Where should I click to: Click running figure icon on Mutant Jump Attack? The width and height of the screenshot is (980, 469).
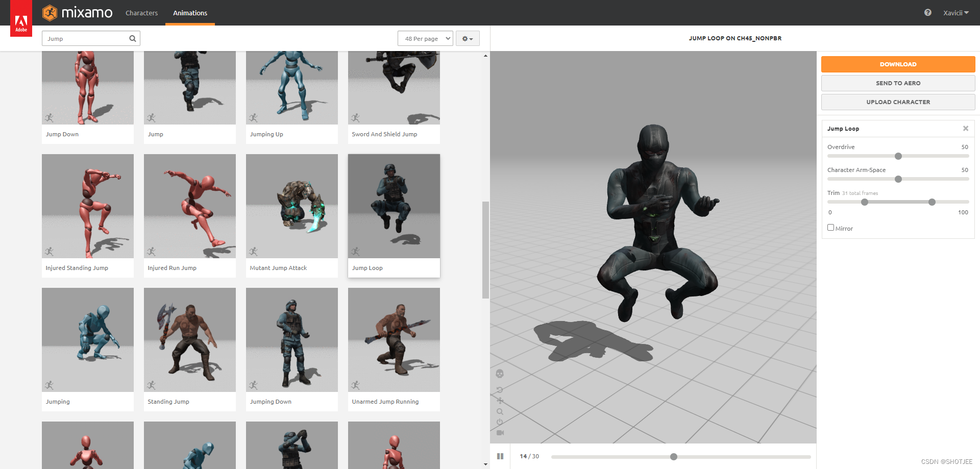click(253, 252)
